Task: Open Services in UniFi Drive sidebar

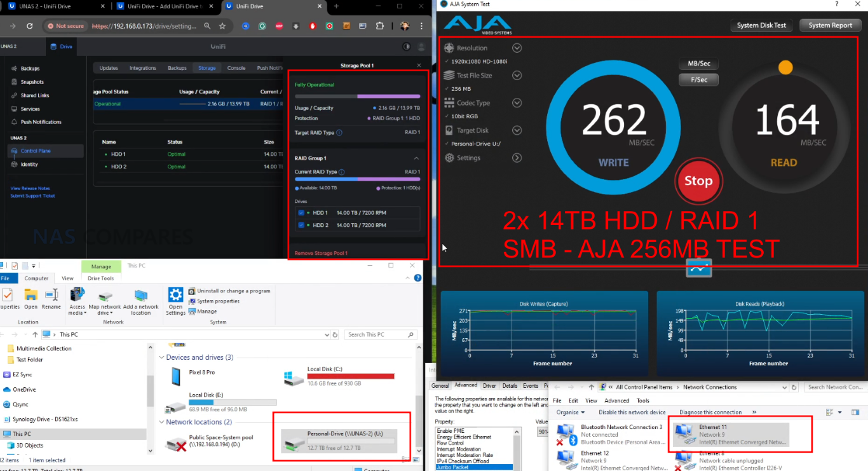Action: [x=30, y=109]
